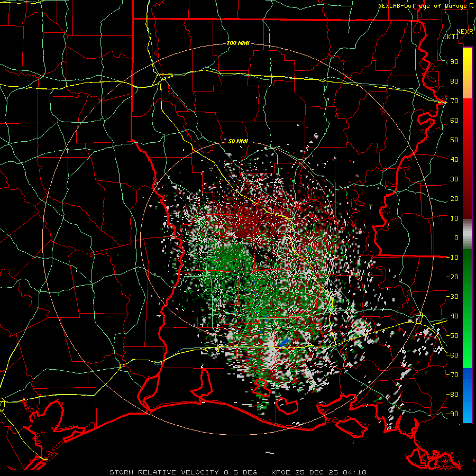Click the -80 knot scale label
Image resolution: width=476 pixels, height=476 pixels.
pos(452,395)
